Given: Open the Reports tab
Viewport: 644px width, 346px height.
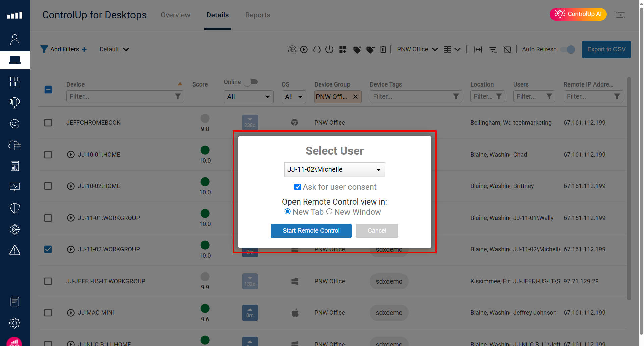Looking at the screenshot, I should pyautogui.click(x=258, y=15).
